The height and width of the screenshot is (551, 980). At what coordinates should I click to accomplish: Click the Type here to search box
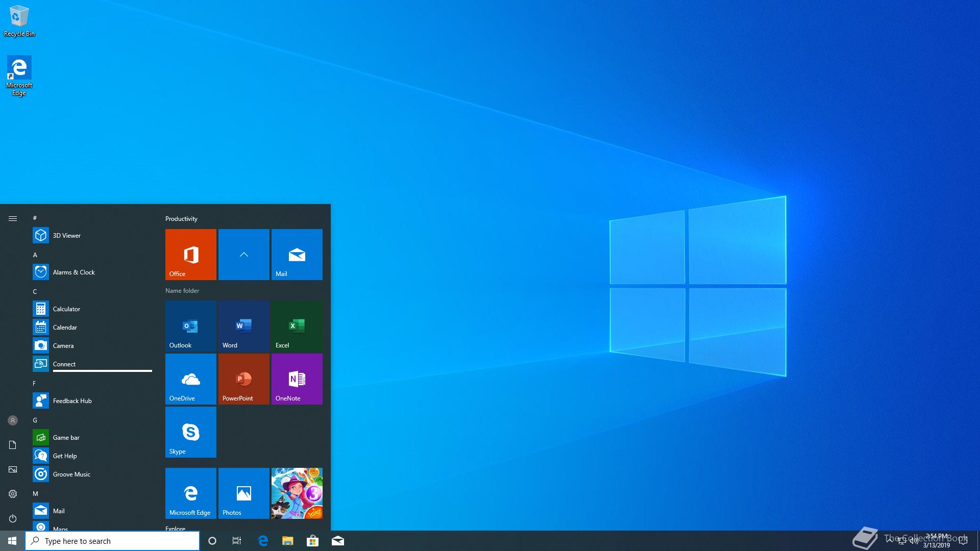point(112,541)
